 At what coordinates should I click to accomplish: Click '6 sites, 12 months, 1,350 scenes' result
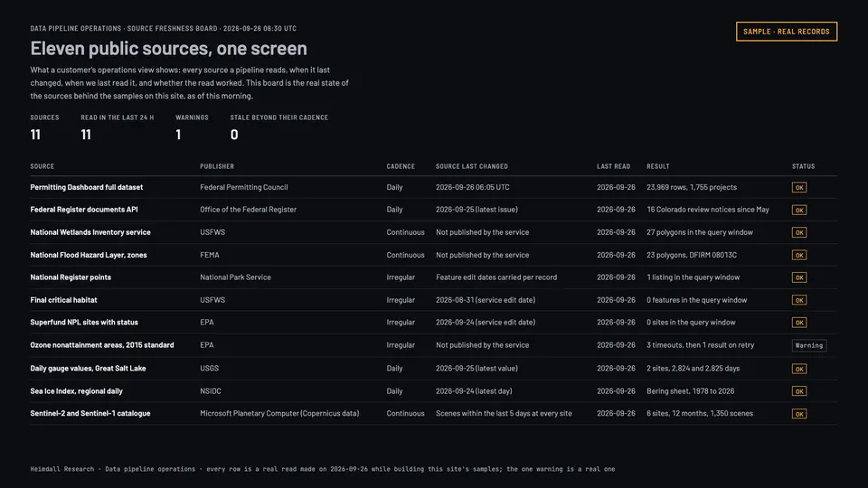click(700, 413)
